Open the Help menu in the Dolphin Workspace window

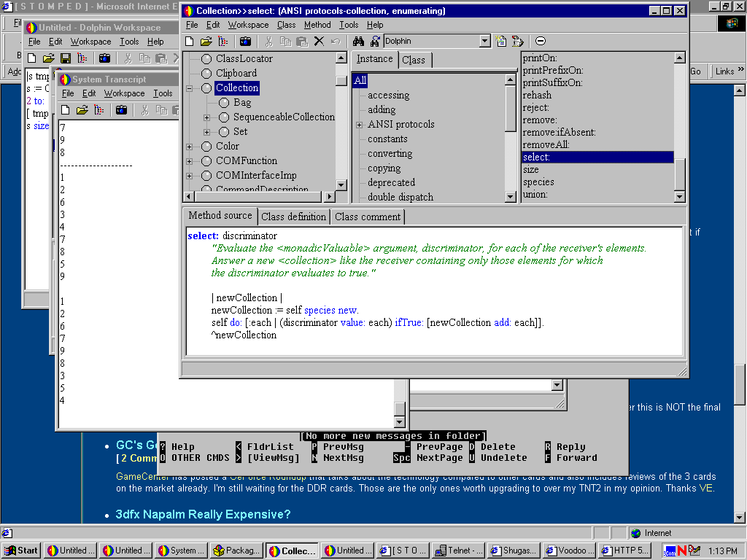(155, 42)
